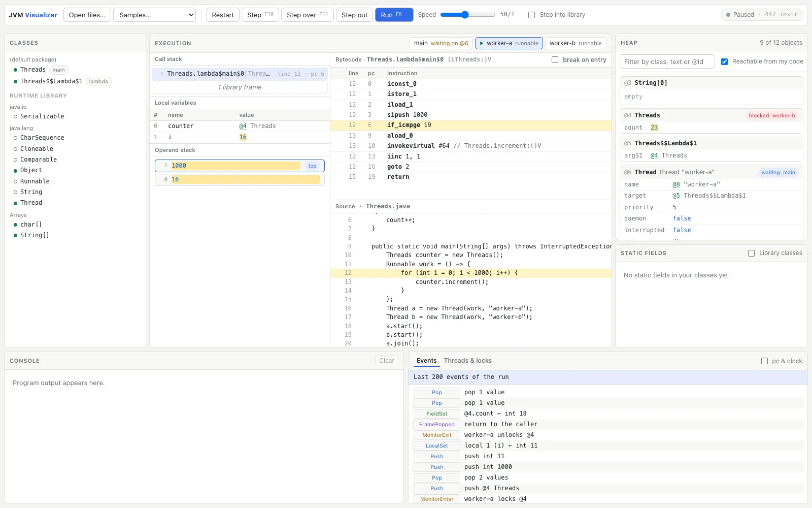The width and height of the screenshot is (812, 508).
Task: Adjust the Speed slider
Action: (x=467, y=15)
